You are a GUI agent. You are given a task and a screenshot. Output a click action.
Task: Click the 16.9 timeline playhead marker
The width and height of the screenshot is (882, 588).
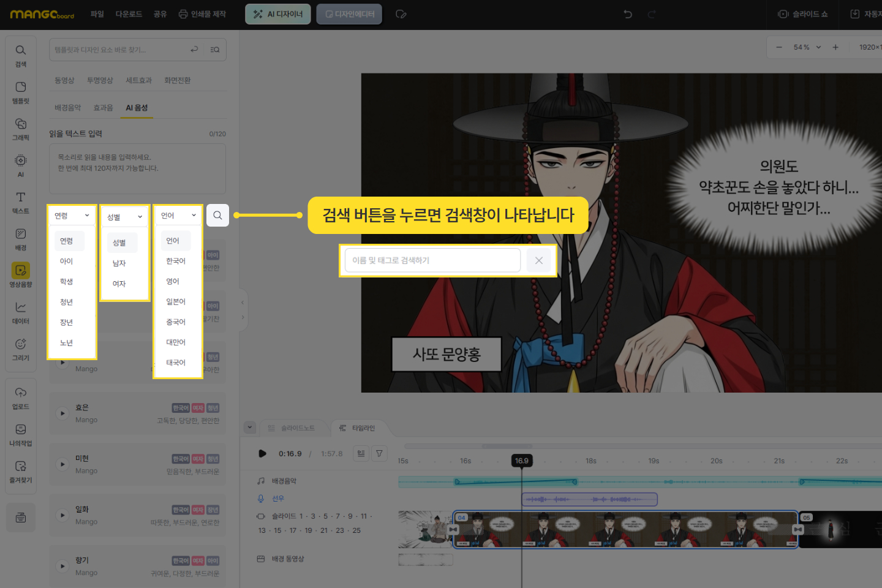(522, 461)
